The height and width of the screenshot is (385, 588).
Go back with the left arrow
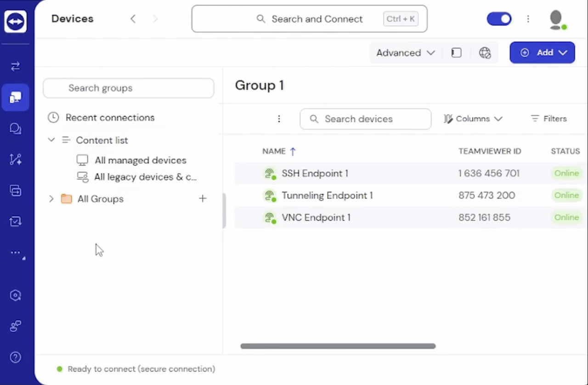pyautogui.click(x=133, y=19)
